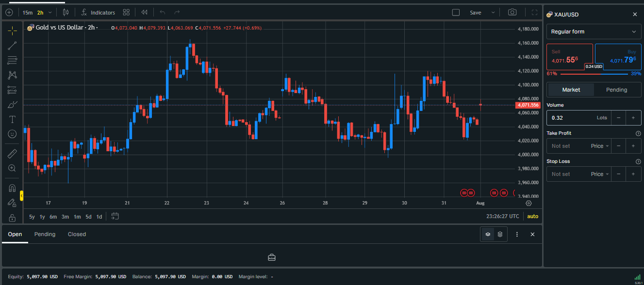The height and width of the screenshot is (285, 644).
Task: Switch to the Closed positions tab
Action: [77, 234]
